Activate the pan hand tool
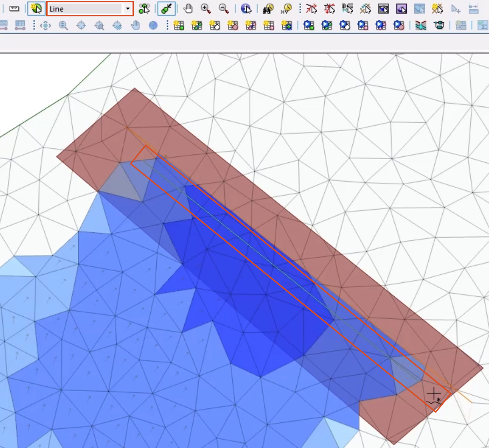Viewport: 489px width, 448px height. [188, 9]
